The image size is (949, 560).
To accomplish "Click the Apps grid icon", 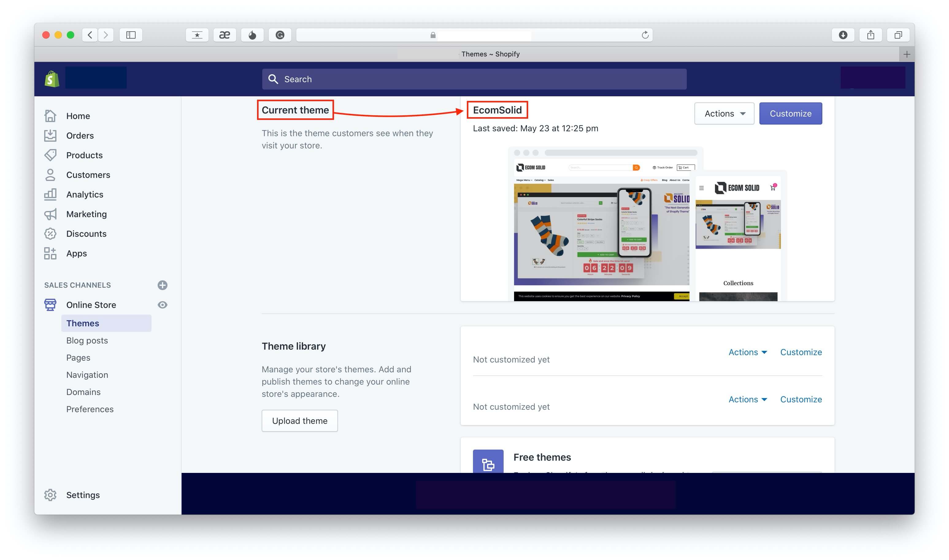I will (50, 253).
